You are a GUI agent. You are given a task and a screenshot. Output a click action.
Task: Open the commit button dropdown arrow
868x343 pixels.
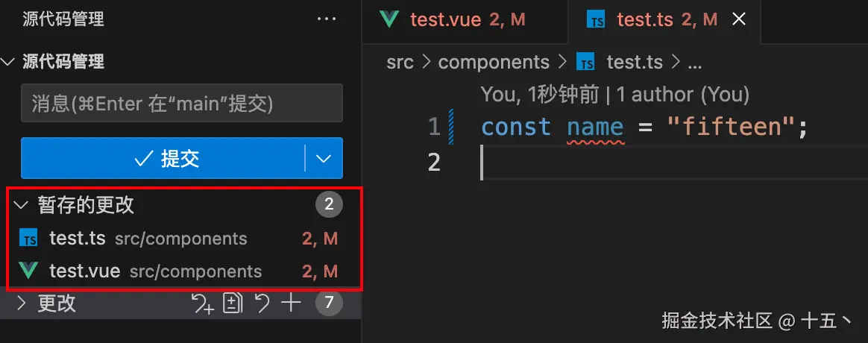coord(324,158)
